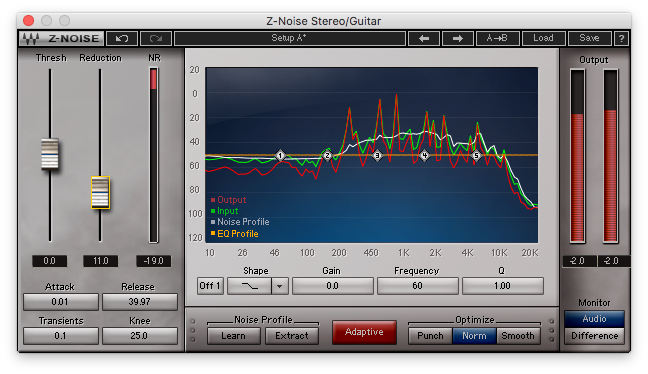Image resolution: width=648 pixels, height=374 pixels.
Task: Click the Waves Z-NOISE logo
Action: pyautogui.click(x=61, y=38)
